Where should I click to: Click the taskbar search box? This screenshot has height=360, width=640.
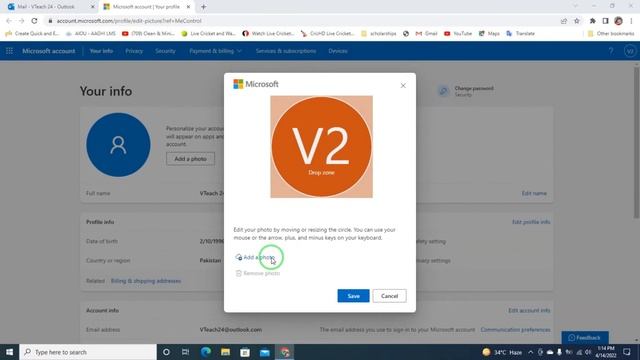click(88, 352)
